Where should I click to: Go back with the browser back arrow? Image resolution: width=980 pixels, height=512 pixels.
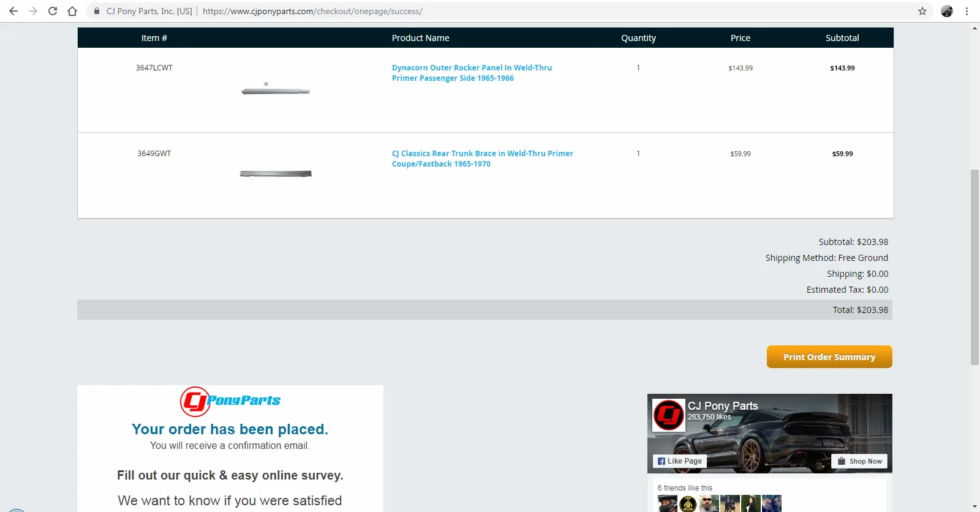(13, 11)
